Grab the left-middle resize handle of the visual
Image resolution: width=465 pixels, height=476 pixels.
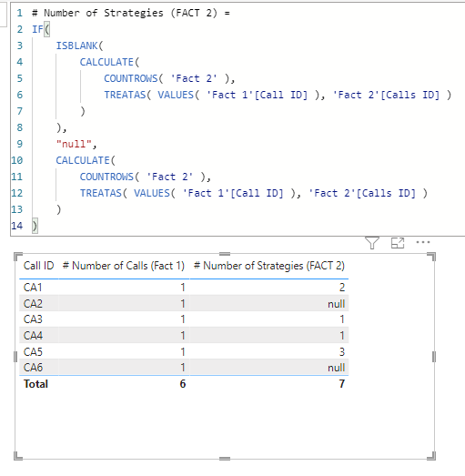click(15, 357)
